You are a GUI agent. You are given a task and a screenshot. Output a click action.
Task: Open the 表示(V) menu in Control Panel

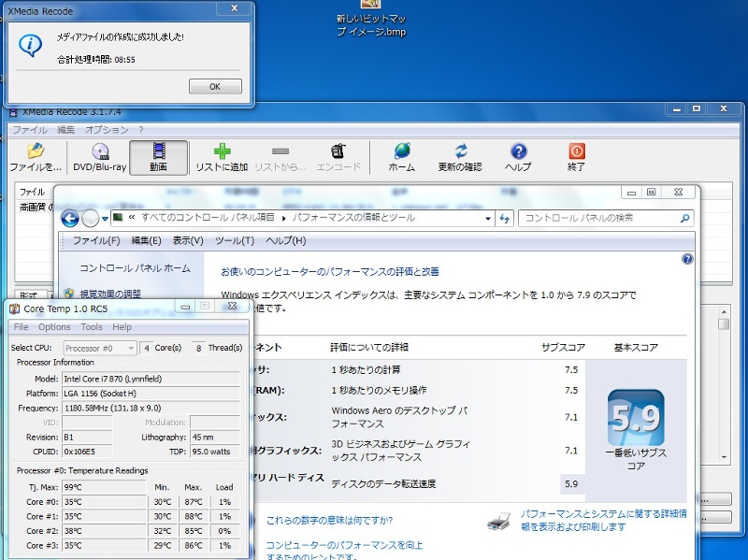tap(188, 240)
